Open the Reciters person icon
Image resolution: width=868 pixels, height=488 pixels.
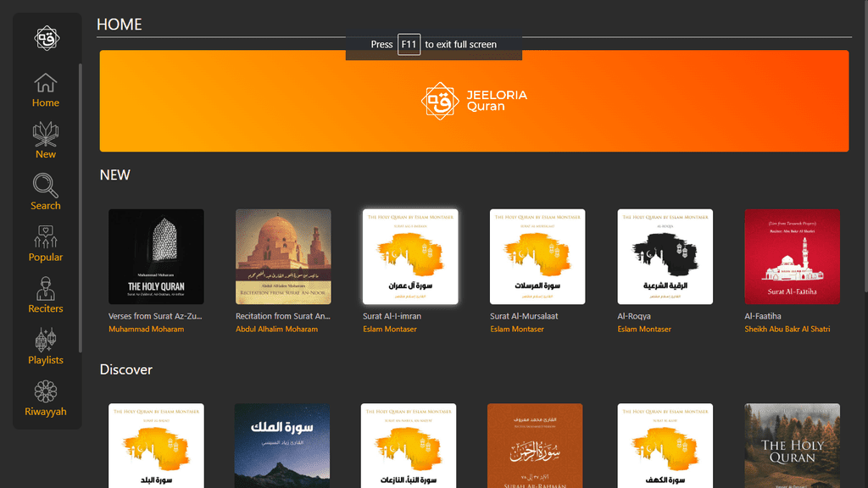click(46, 288)
